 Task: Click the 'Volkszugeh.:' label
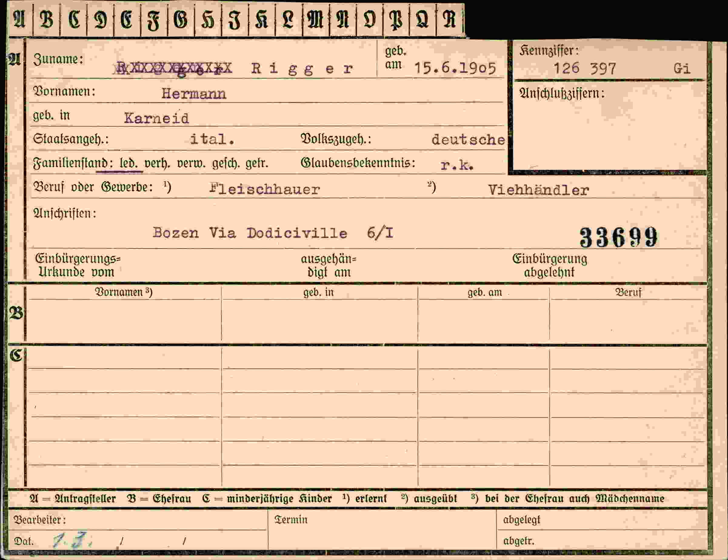[336, 139]
